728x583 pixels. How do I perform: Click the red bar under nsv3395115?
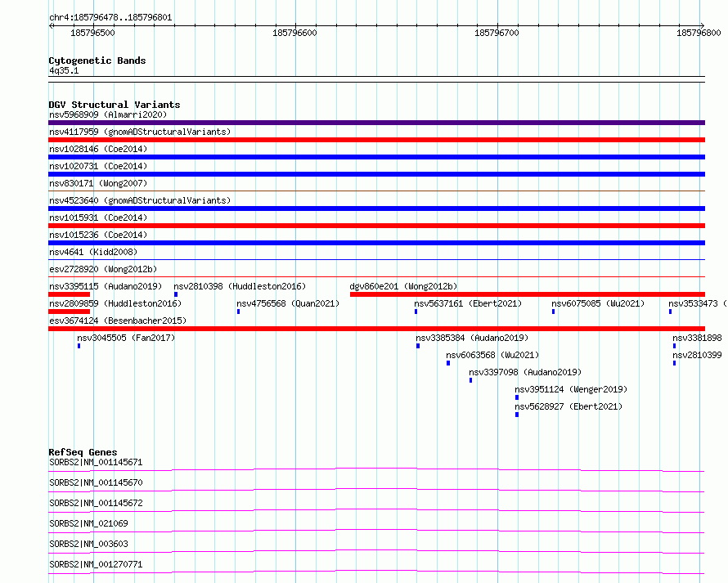point(70,294)
